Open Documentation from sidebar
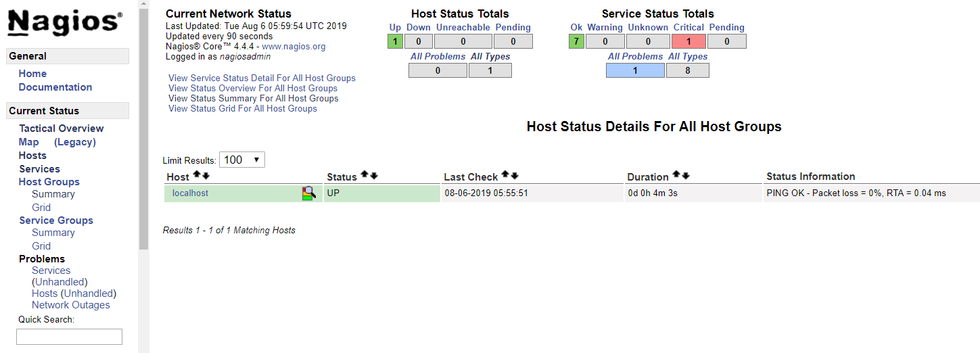The width and height of the screenshot is (980, 353). [55, 87]
